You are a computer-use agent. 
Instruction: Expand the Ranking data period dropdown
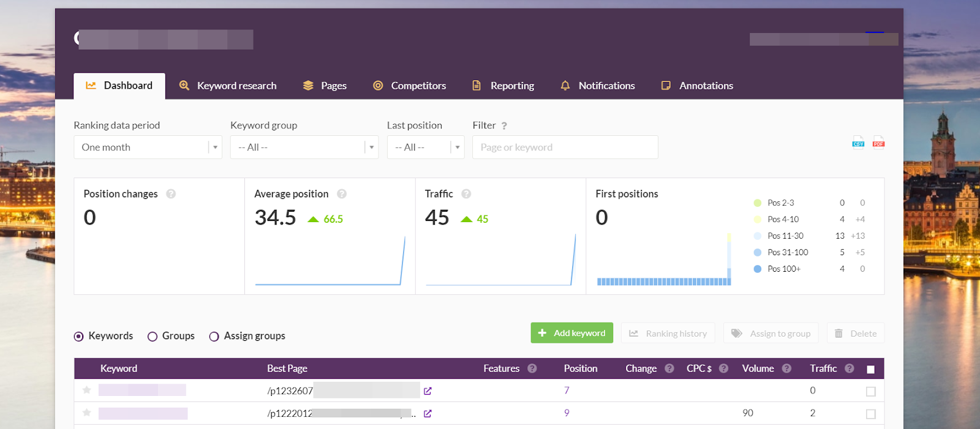148,147
